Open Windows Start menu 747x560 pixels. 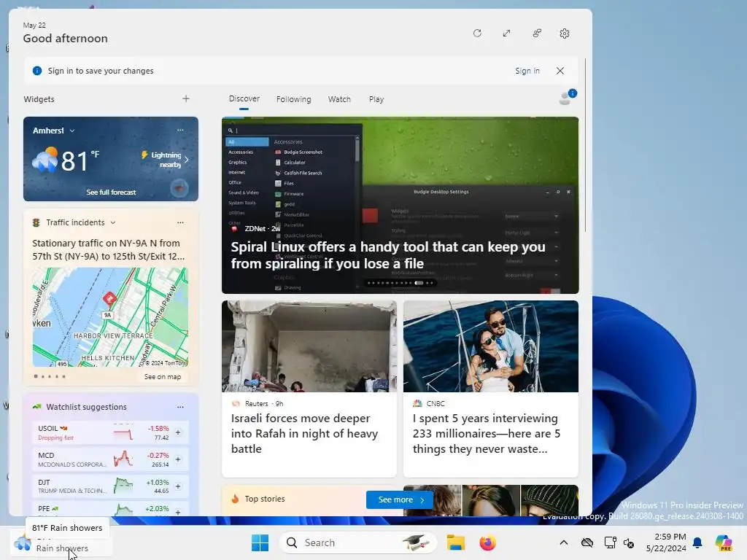[260, 542]
